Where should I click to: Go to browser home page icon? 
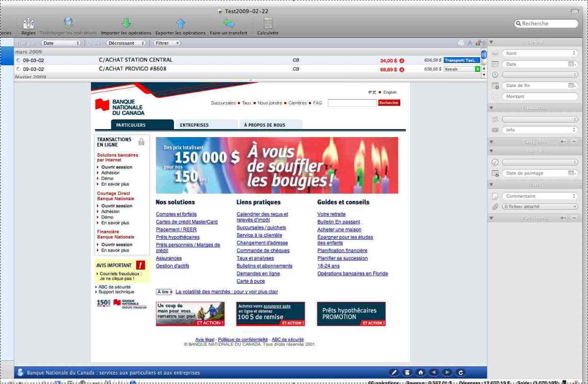point(420,373)
